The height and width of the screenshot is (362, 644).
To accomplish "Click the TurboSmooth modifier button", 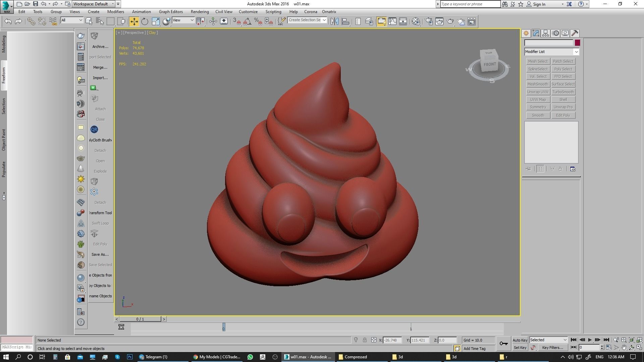I will 563,92.
